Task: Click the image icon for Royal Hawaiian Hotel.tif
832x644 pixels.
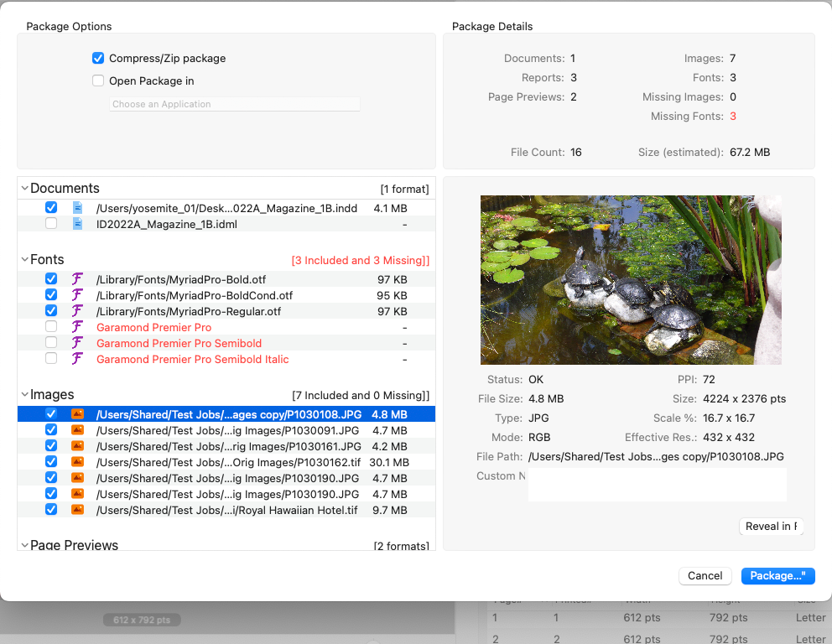Action: (x=77, y=510)
